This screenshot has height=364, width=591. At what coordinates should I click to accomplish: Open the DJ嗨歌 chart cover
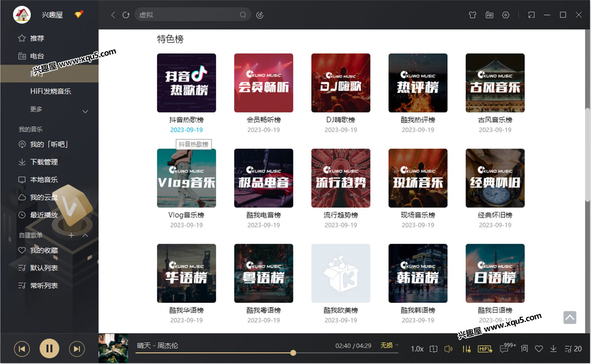pos(341,83)
